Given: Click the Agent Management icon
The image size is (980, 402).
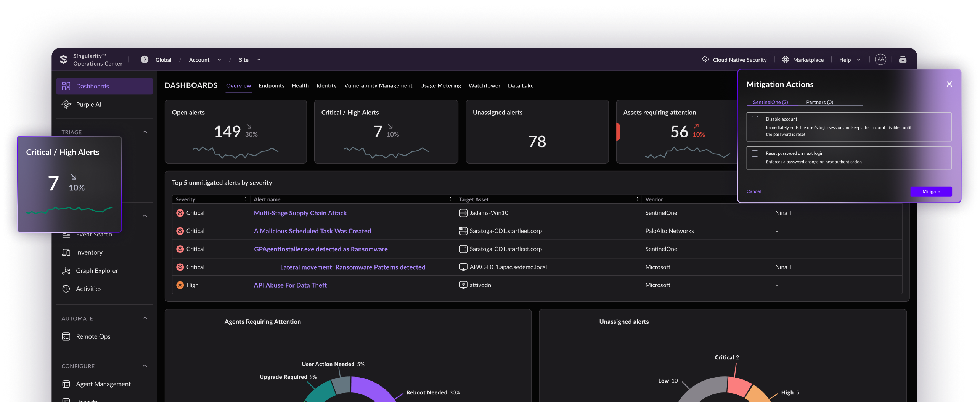Looking at the screenshot, I should [x=66, y=384].
